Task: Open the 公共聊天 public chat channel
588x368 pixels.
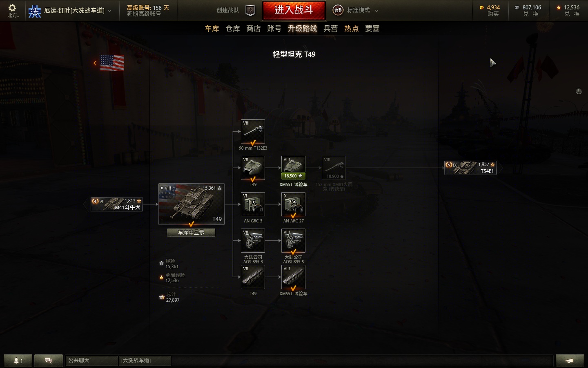Action: [x=91, y=360]
